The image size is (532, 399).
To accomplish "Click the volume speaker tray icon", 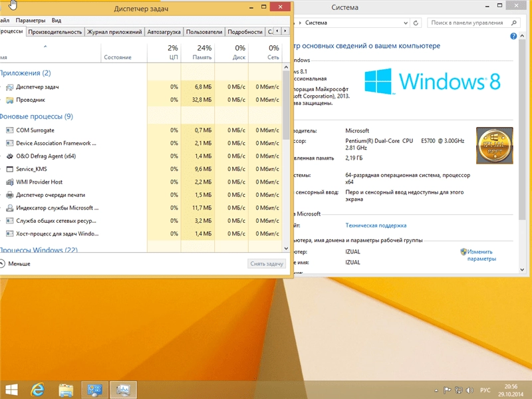I will 469,390.
